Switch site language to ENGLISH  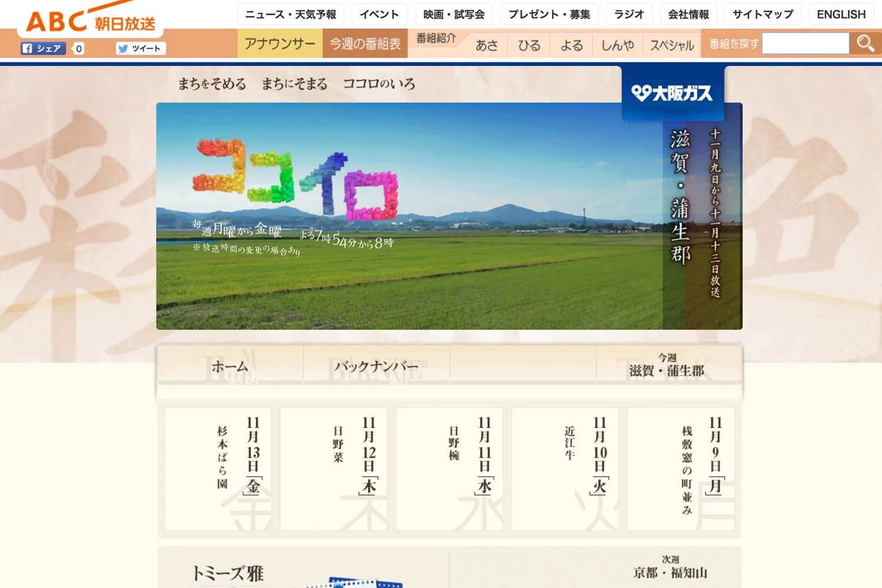point(841,14)
